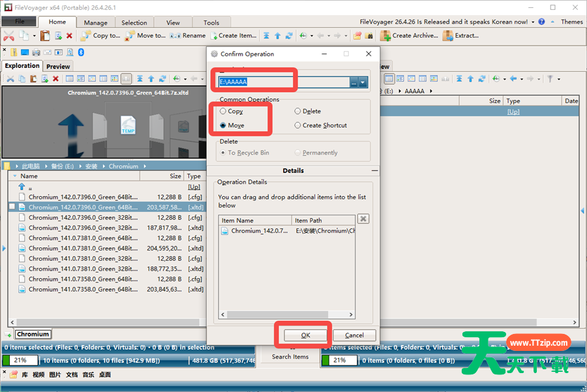Click the Cut scissors icon in the main toolbar
The image size is (587, 392).
(x=8, y=36)
